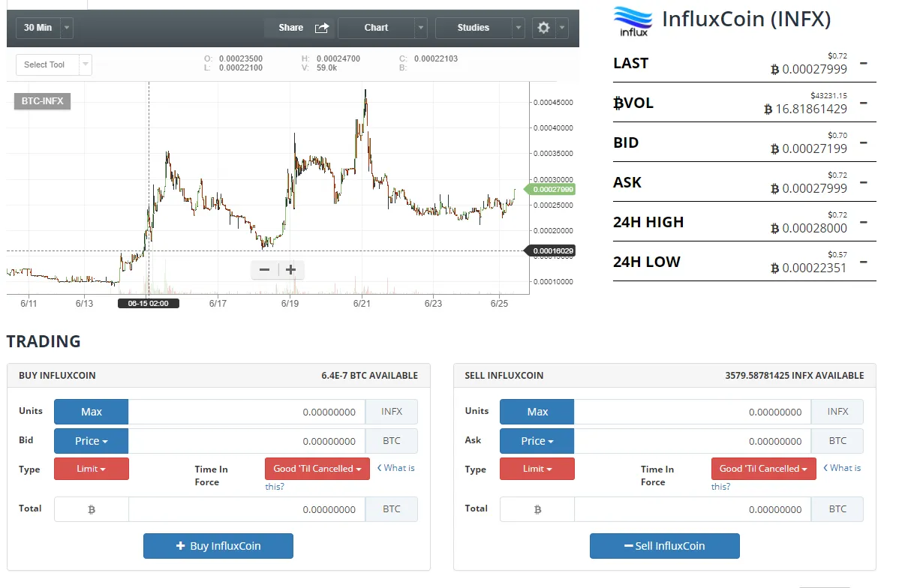Click the 6/21 date axis label
Image resolution: width=899 pixels, height=588 pixels.
[362, 304]
